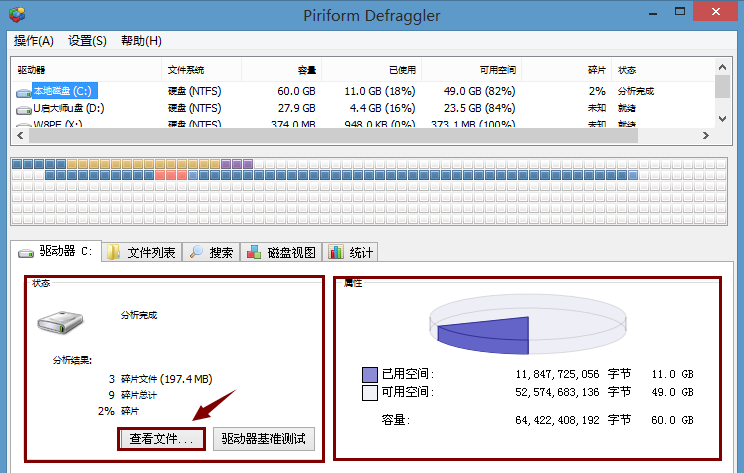The height and width of the screenshot is (473, 744).
Task: Click the bar chart icon on 统计 tab
Action: (x=335, y=252)
